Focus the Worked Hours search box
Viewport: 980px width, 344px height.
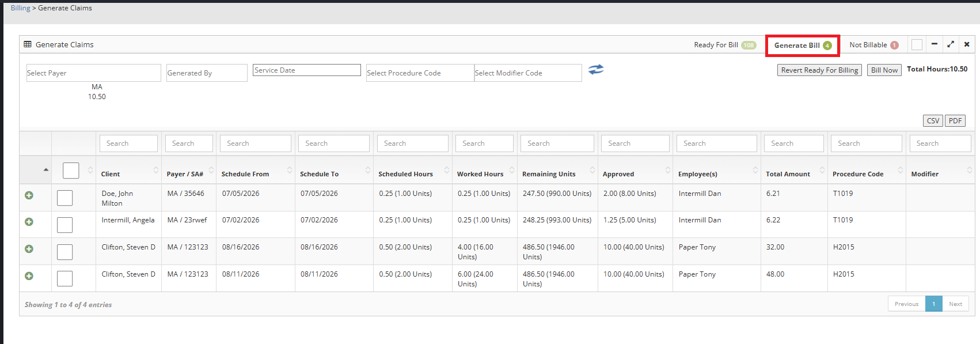point(484,143)
